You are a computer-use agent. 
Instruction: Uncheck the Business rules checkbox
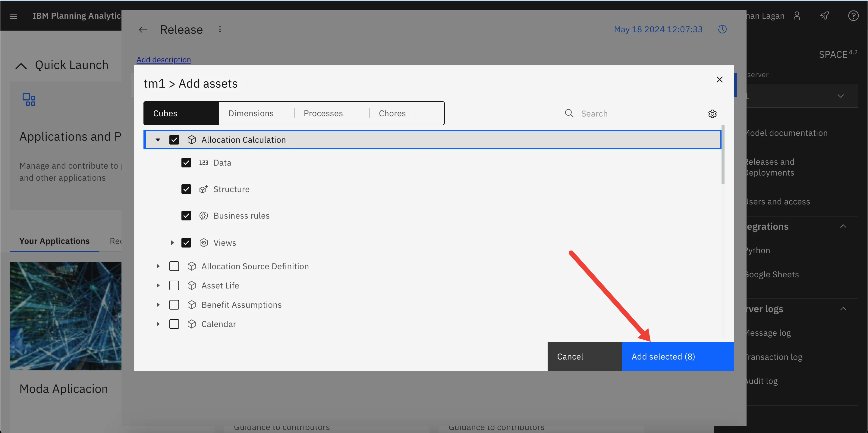coord(186,216)
